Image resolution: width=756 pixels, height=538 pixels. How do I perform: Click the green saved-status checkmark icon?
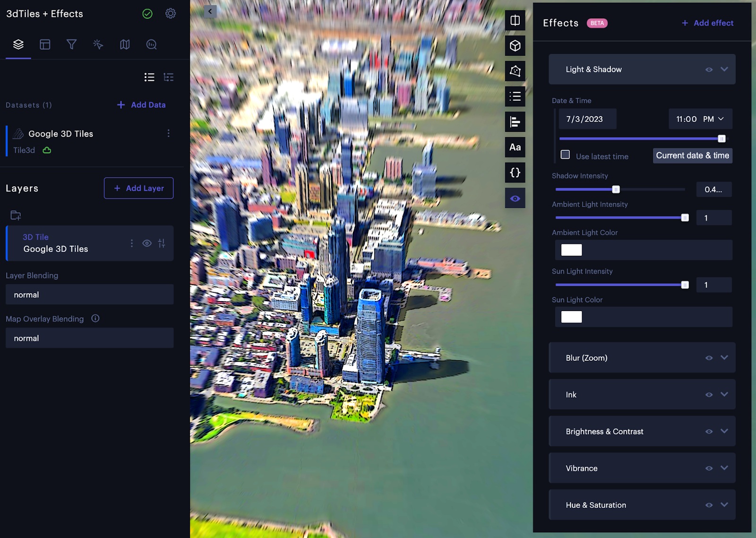[147, 14]
